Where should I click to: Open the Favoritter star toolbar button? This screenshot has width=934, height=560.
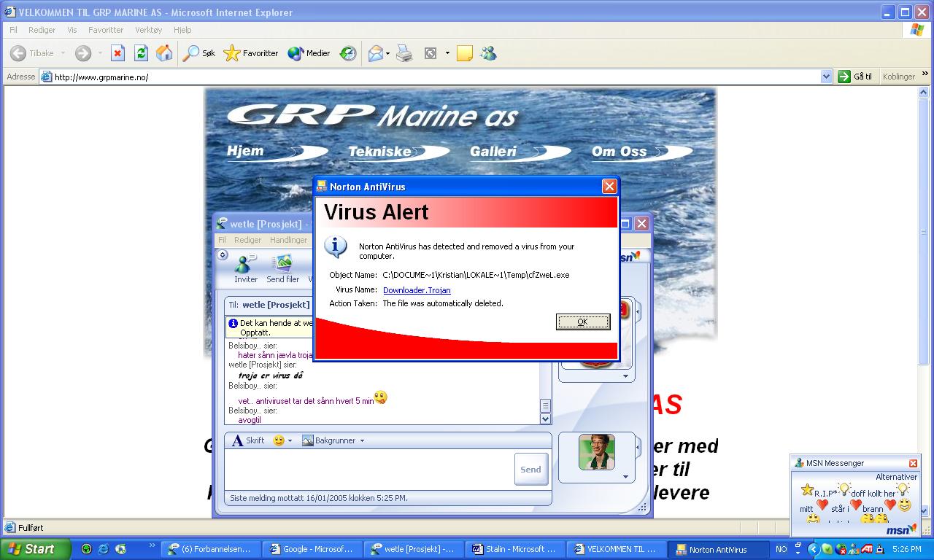(251, 53)
